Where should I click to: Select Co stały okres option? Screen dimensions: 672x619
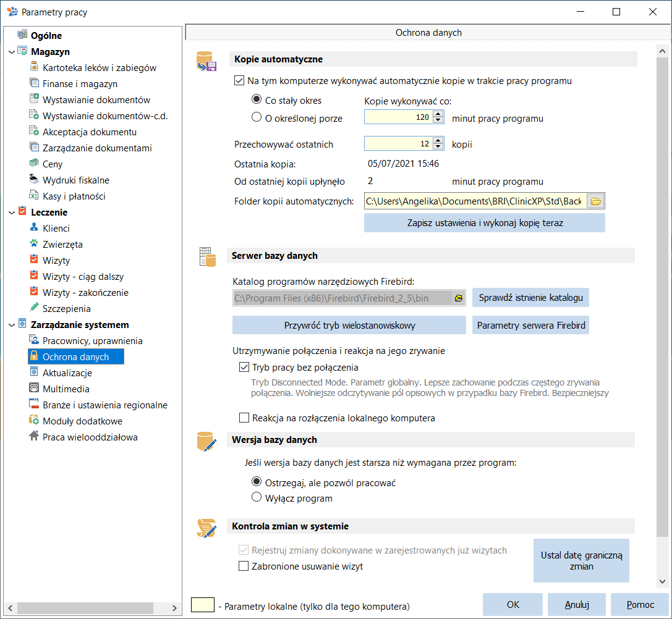(x=257, y=99)
